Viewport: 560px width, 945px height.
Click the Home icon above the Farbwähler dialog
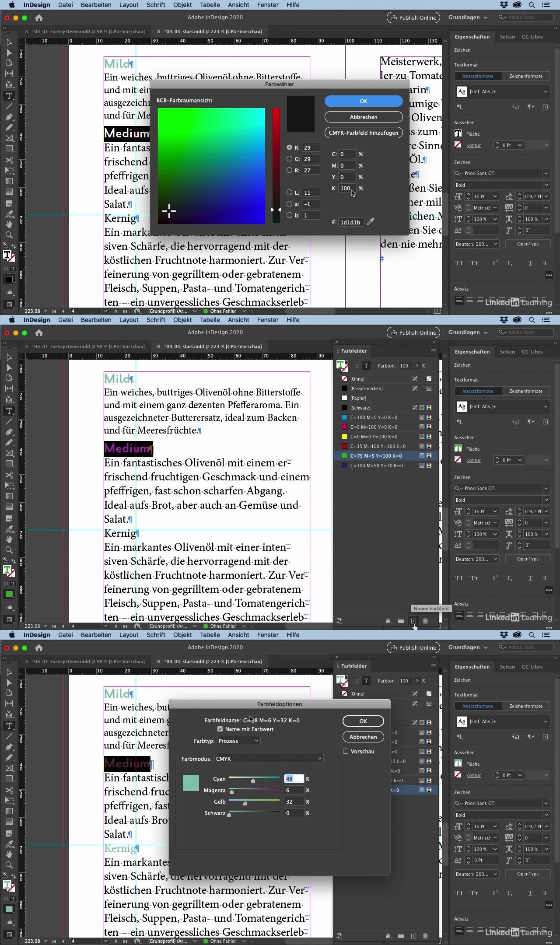point(39,18)
